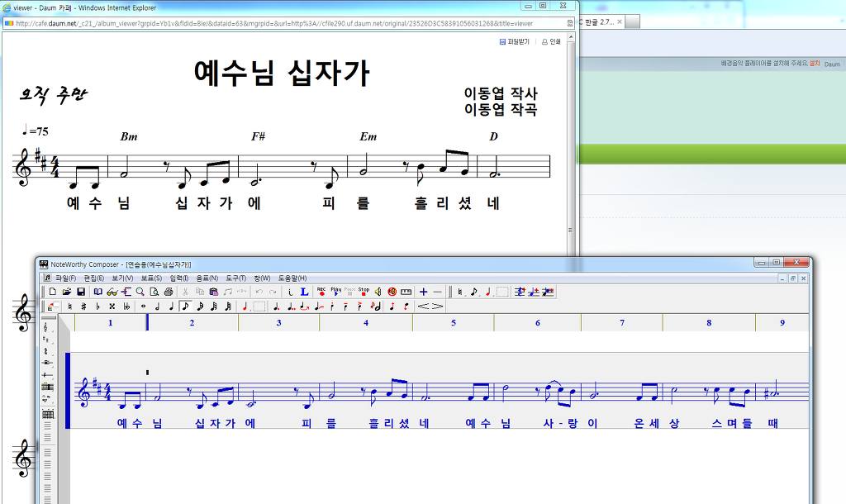Viewport: 846px width, 504px height.
Task: Click the crescendo hairpin icon
Action: 424,306
